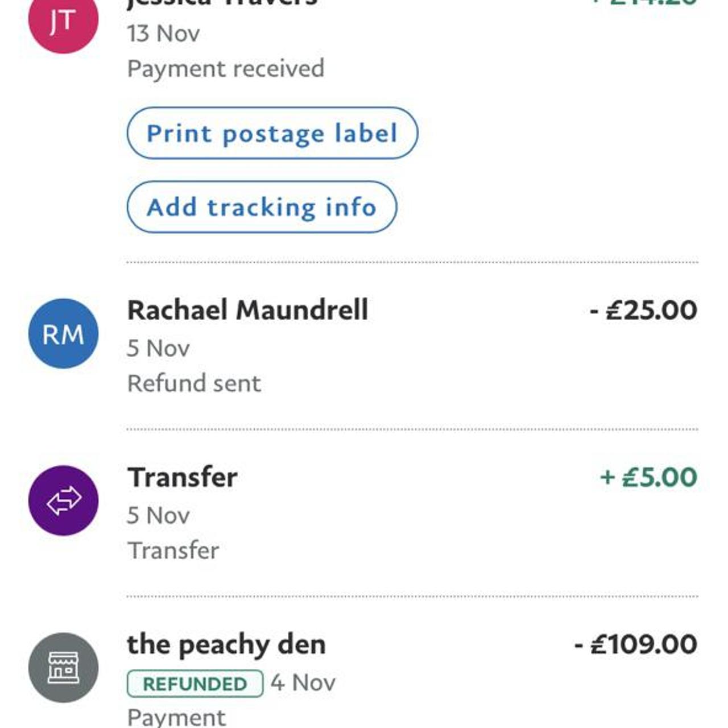Open the 5 Nov Transfer entry

coord(182,478)
